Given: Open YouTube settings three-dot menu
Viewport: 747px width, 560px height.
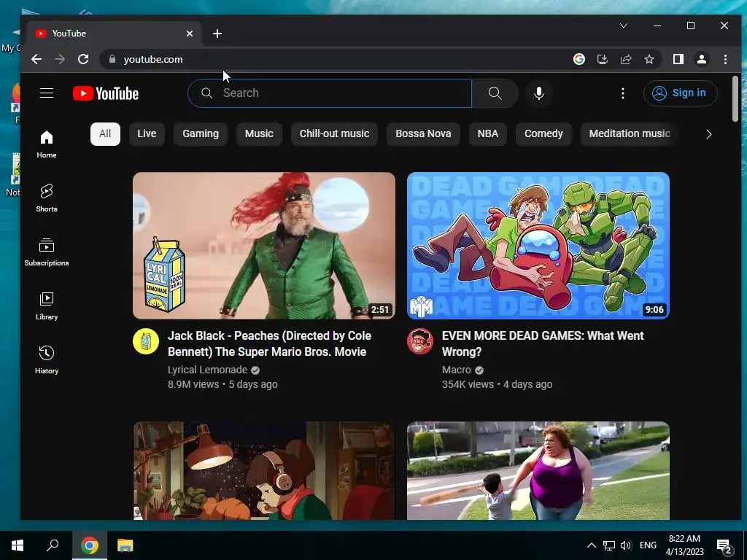Looking at the screenshot, I should 623,93.
